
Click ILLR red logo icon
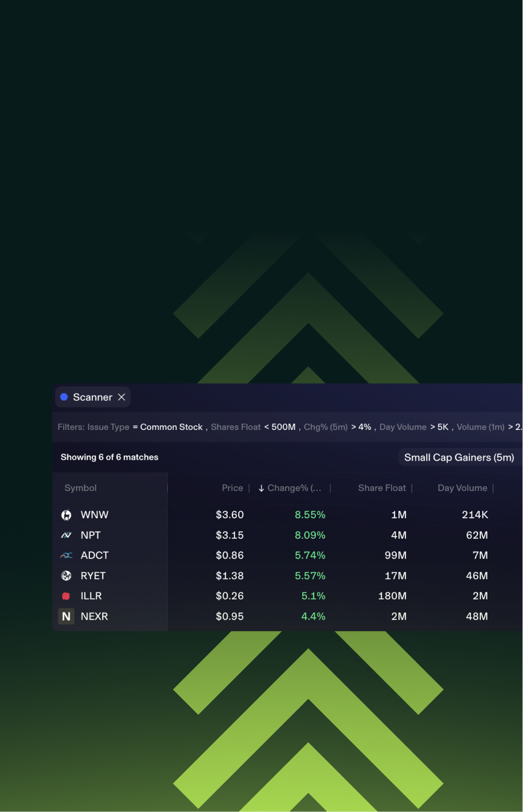(66, 596)
